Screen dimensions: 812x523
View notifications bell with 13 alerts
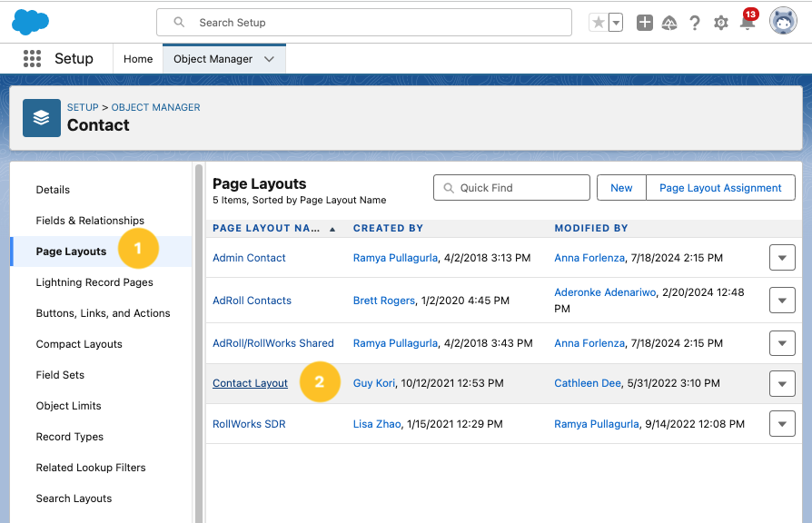748,23
